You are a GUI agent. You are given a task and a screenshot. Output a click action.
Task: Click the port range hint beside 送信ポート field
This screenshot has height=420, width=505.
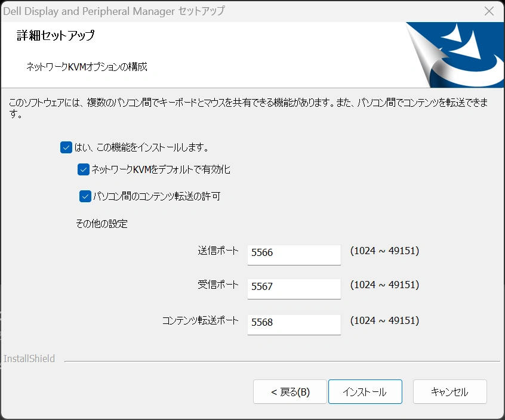tap(384, 251)
